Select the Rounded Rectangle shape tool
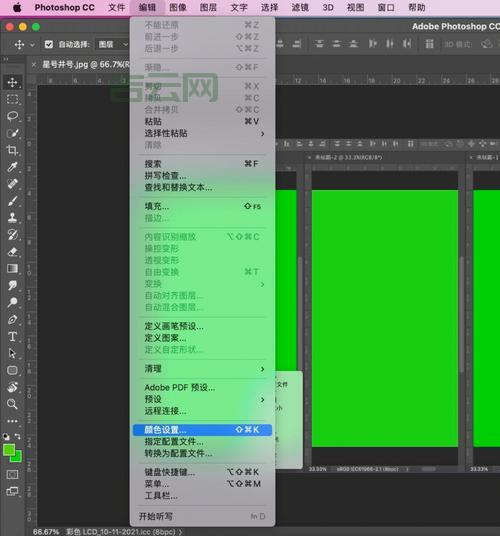 click(13, 371)
